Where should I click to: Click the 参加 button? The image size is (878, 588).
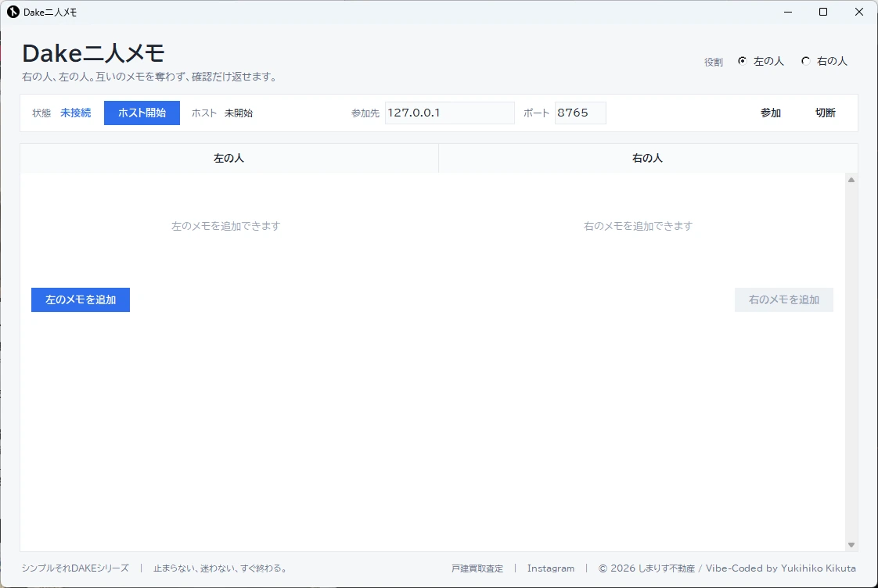[771, 113]
